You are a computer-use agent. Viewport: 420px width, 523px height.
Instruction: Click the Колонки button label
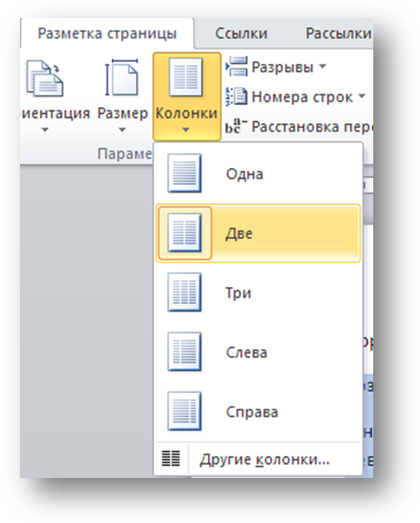coord(186,113)
